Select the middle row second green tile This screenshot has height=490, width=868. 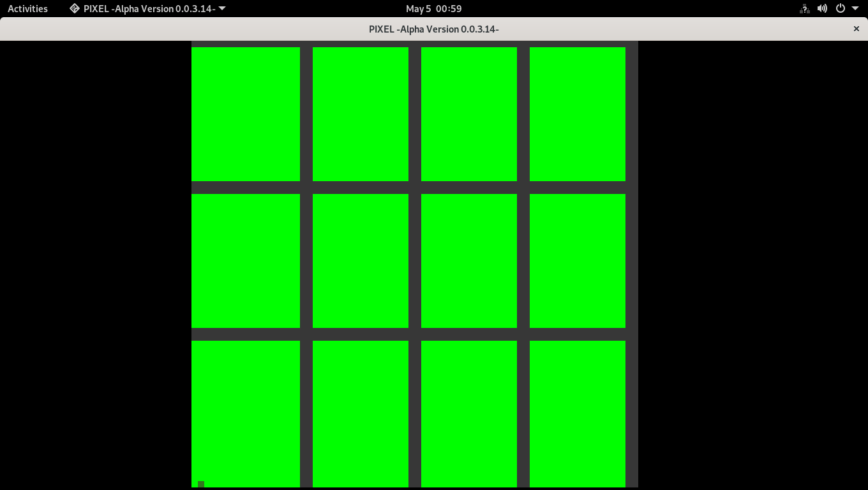coord(361,261)
